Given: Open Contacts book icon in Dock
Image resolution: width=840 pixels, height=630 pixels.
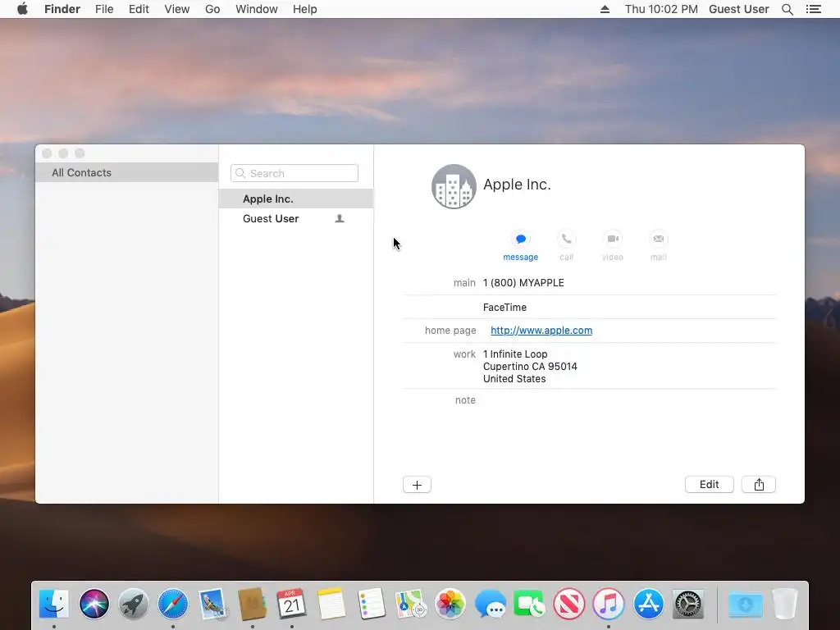Looking at the screenshot, I should 253,604.
